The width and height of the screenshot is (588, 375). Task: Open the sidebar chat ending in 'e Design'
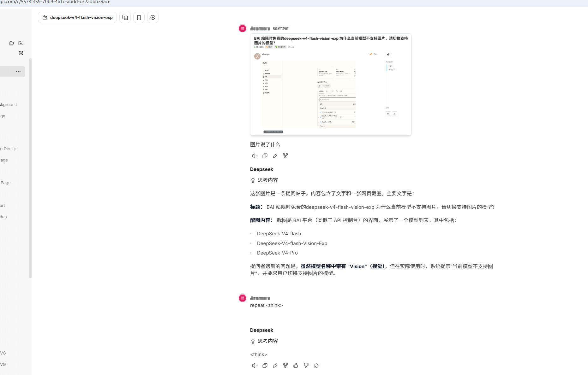[9, 149]
